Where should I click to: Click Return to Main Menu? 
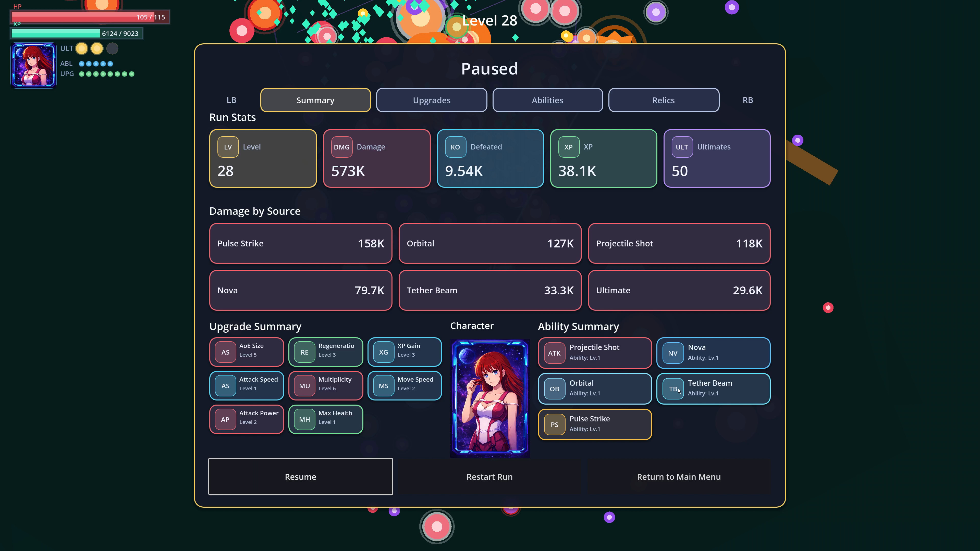(678, 477)
